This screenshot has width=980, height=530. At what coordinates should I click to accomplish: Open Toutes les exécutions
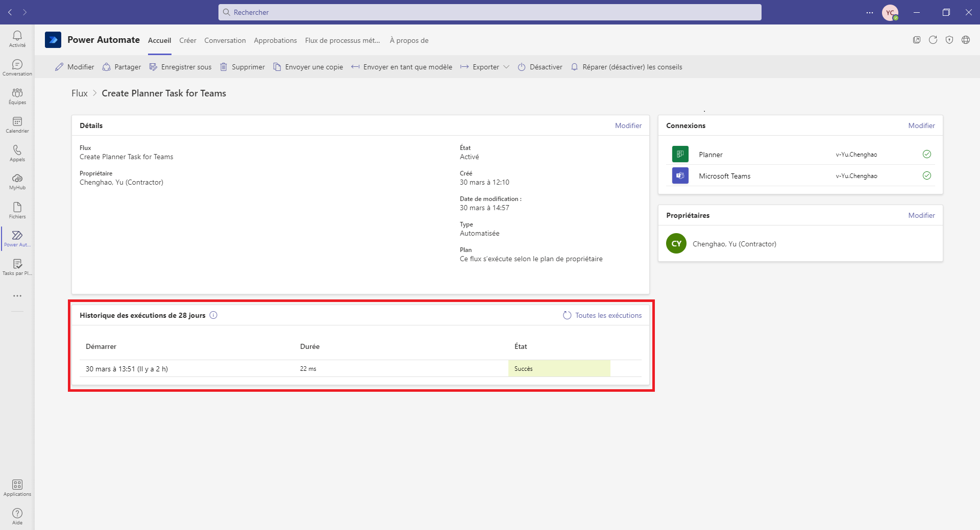point(602,315)
